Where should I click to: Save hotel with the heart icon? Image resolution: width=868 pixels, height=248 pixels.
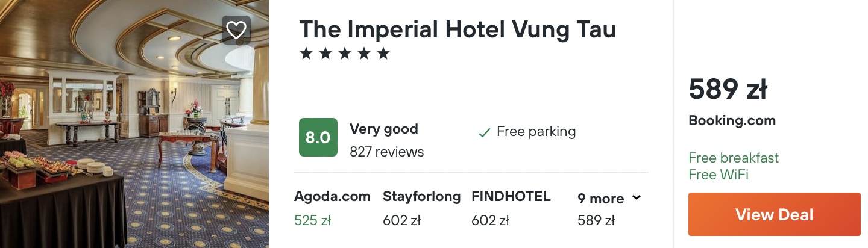click(236, 30)
